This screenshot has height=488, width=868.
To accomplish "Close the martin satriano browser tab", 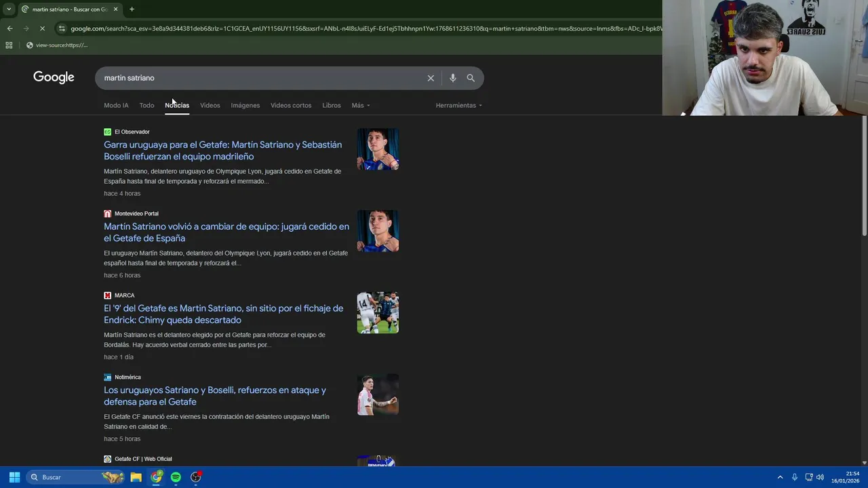I will coord(115,9).
